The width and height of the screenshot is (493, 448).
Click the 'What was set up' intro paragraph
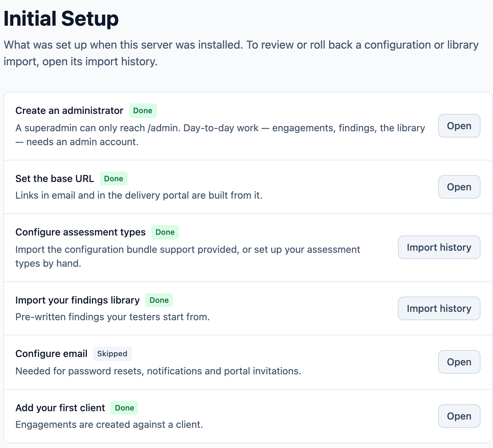pos(241,53)
